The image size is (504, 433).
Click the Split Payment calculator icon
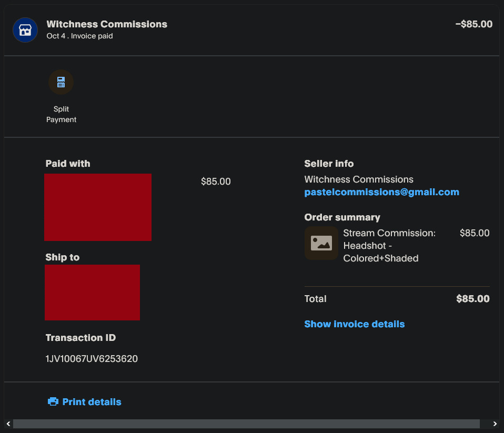coord(61,82)
